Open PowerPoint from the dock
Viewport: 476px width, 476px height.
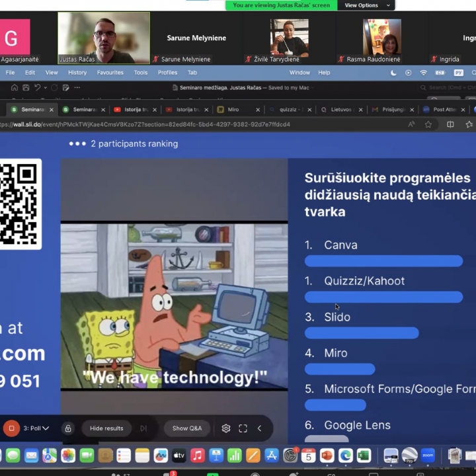click(327, 456)
